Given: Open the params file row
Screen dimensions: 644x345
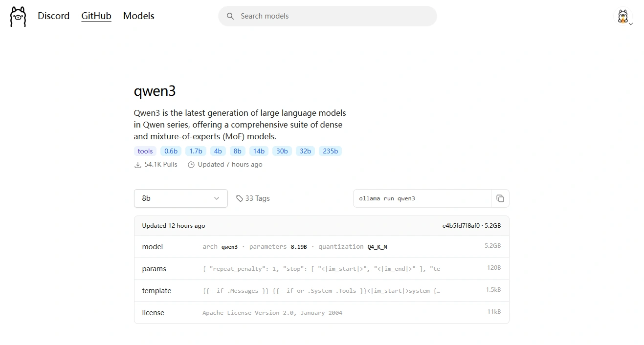Looking at the screenshot, I should click(322, 269).
